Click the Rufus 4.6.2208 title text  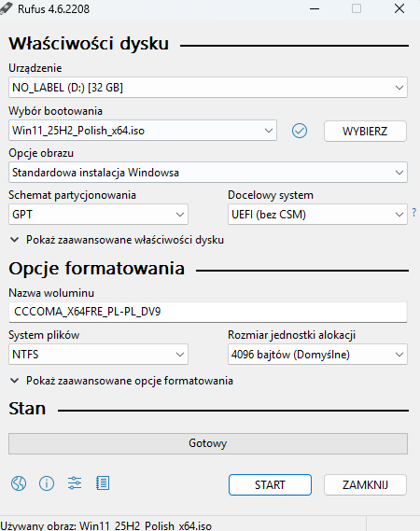click(54, 9)
